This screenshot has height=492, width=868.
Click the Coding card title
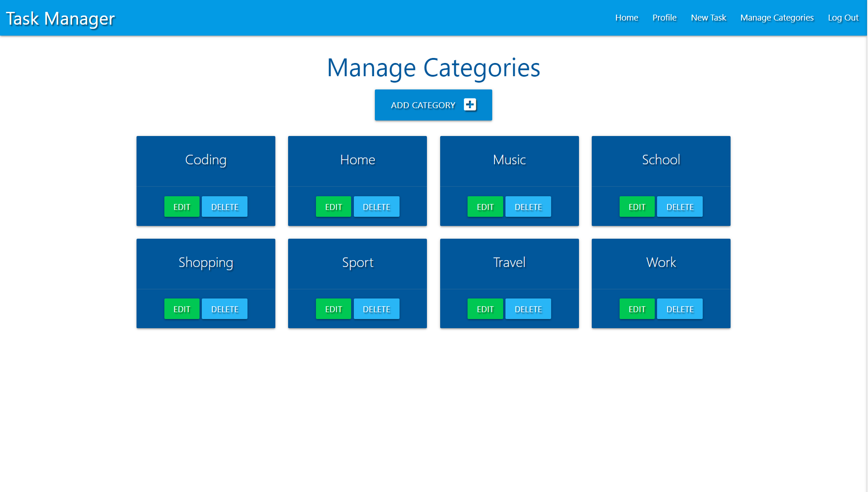click(x=206, y=160)
